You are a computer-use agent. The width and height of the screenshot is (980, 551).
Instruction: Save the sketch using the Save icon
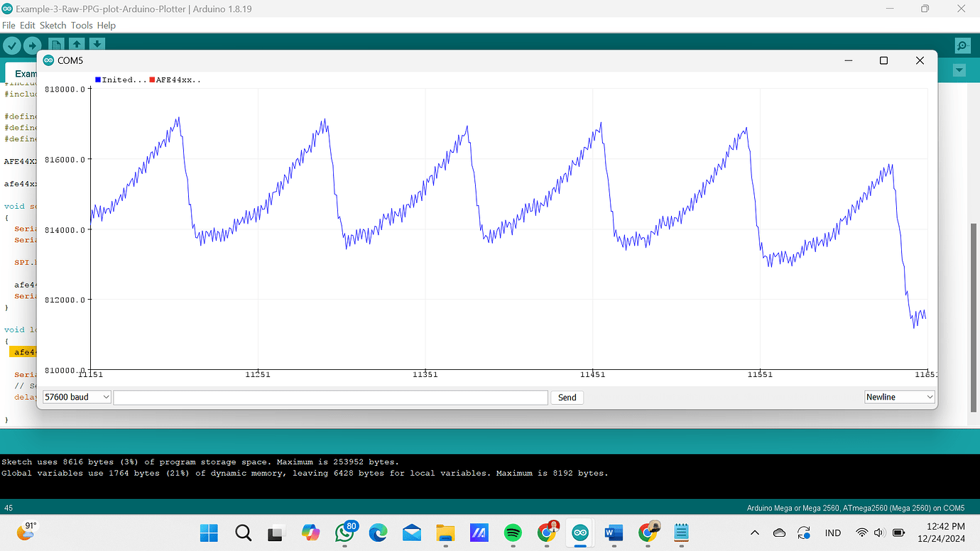coord(97,45)
